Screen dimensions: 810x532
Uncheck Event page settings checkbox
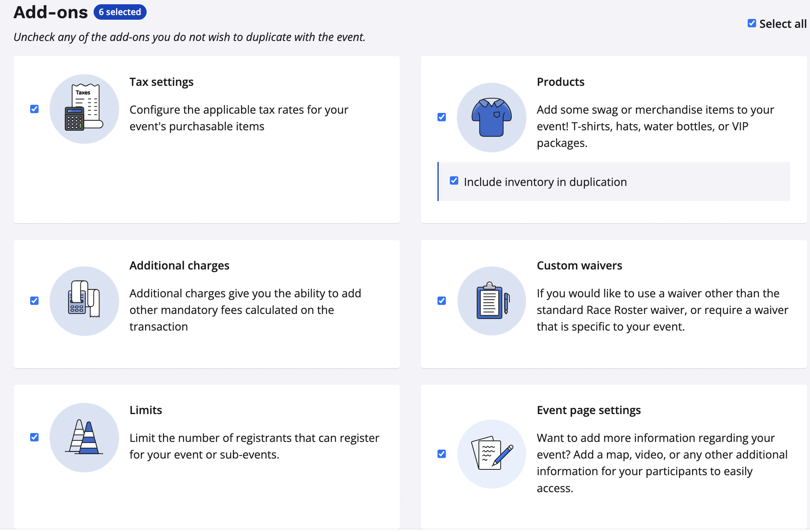click(442, 454)
